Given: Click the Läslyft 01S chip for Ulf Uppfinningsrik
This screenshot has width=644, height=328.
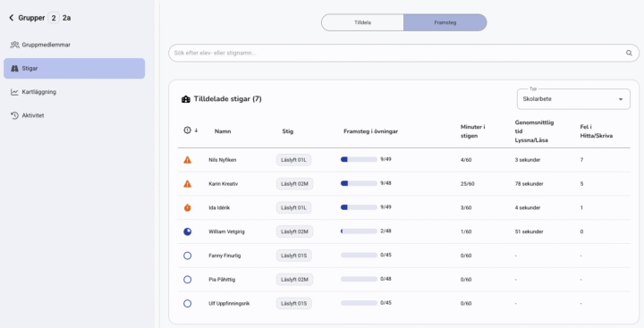Looking at the screenshot, I should (293, 303).
